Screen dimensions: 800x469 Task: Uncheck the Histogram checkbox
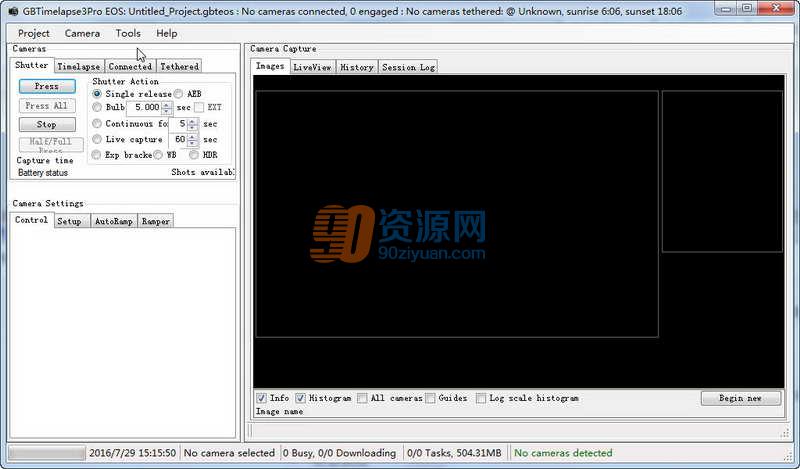301,398
